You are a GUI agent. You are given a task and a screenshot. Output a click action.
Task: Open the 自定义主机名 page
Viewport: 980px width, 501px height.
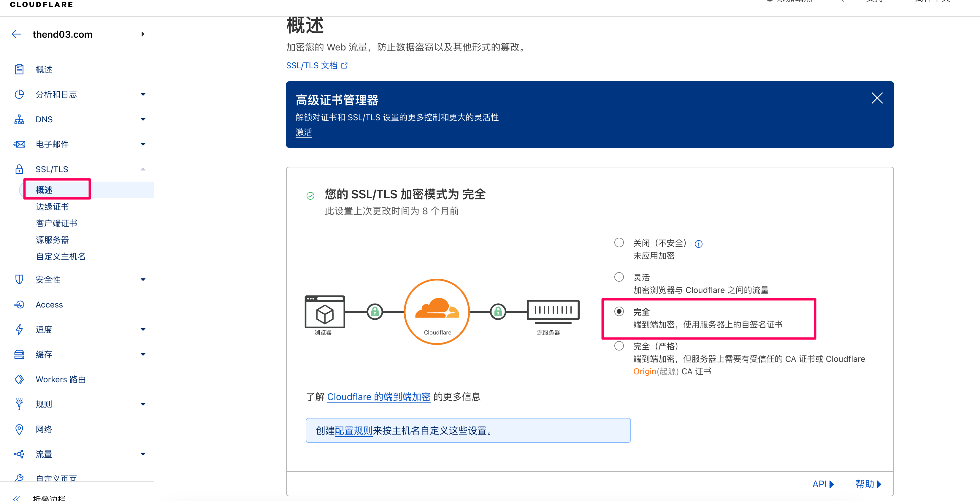(x=61, y=257)
